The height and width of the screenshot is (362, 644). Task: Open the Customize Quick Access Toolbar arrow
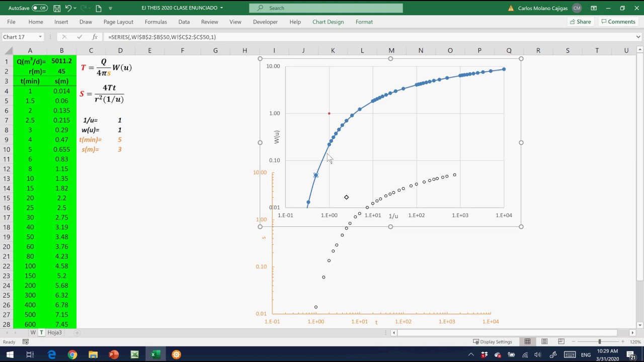pos(111,8)
